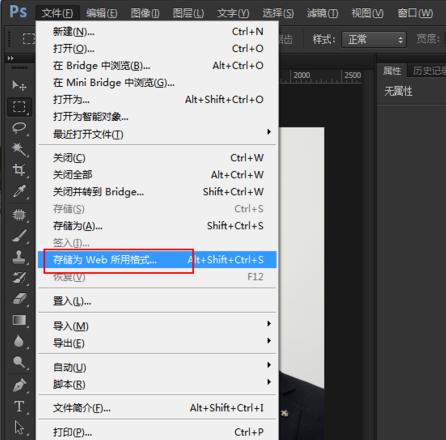Choose 存储为 Web 所用格式

[x=157, y=260]
